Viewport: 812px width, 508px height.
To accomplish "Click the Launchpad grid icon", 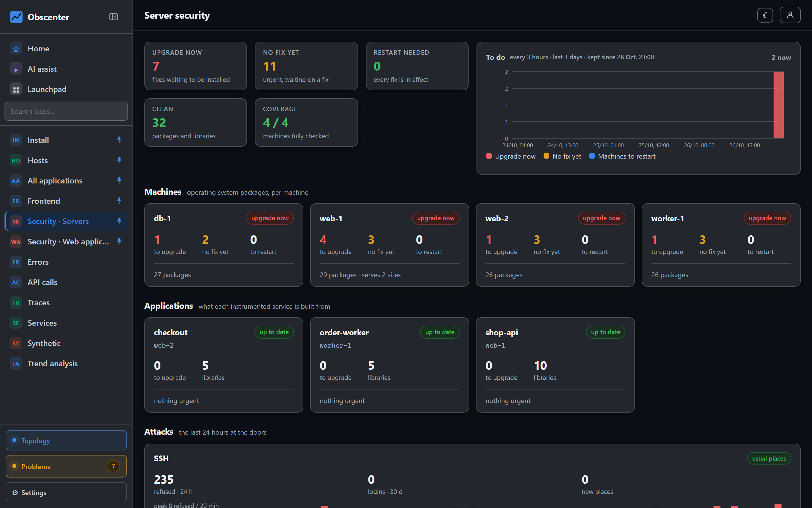I will (16, 89).
